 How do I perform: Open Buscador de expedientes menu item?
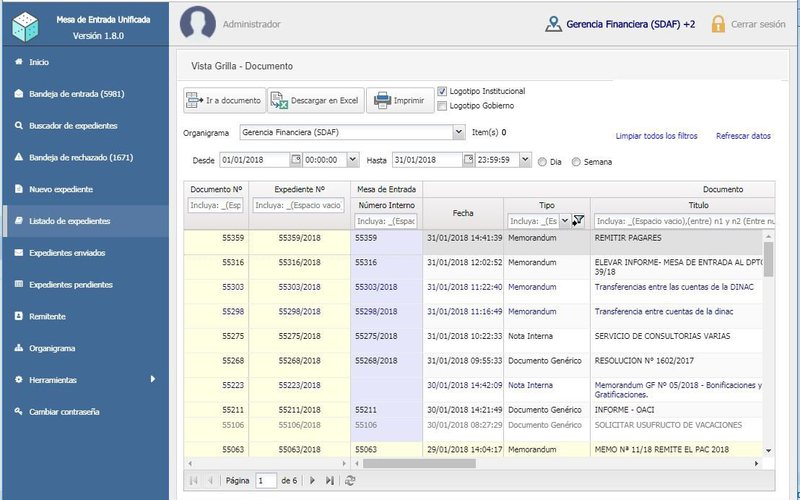(x=73, y=126)
